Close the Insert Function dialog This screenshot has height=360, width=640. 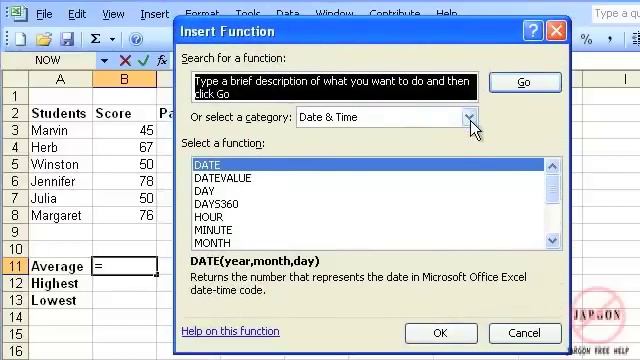[x=556, y=31]
